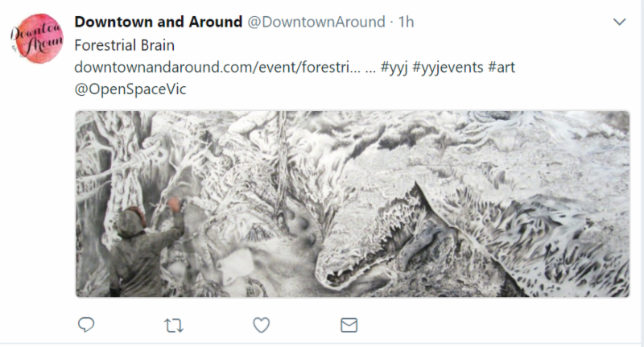This screenshot has width=644, height=347.
Task: Open the #yyjevents hashtag
Action: pos(447,68)
